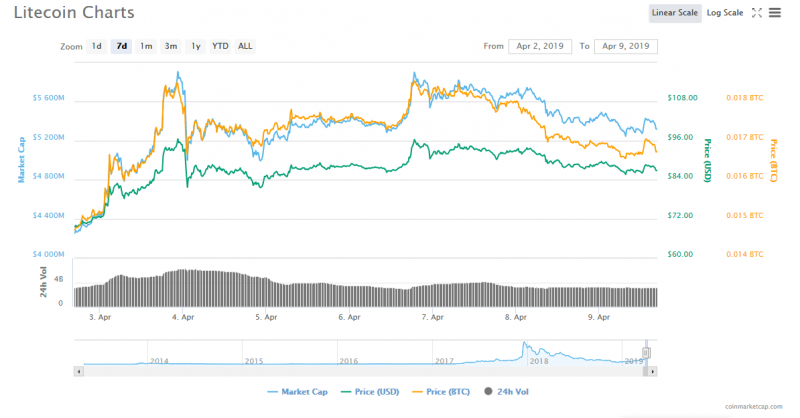The image size is (800, 418).
Task: Switch to Log Scale
Action: coord(725,13)
